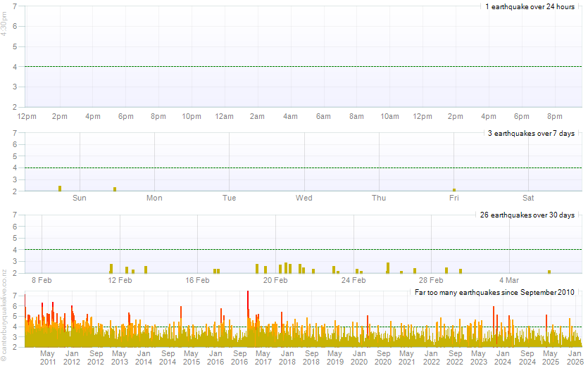Click the earthquake bar on Friday
The image size is (588, 373).
454,189
